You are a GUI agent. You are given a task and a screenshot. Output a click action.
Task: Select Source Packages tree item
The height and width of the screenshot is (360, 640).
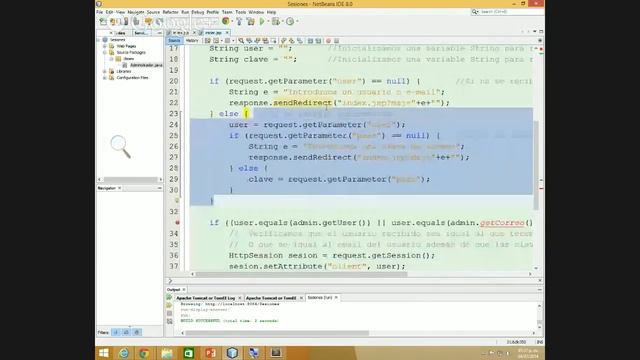(131, 52)
